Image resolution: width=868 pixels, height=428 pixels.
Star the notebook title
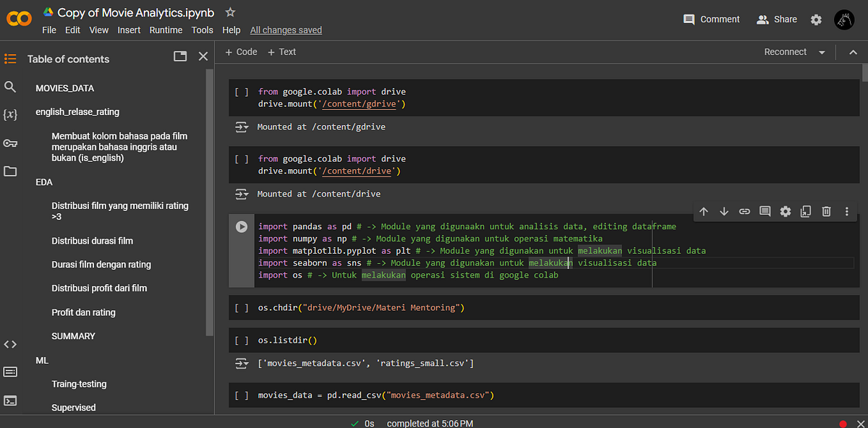tap(231, 12)
